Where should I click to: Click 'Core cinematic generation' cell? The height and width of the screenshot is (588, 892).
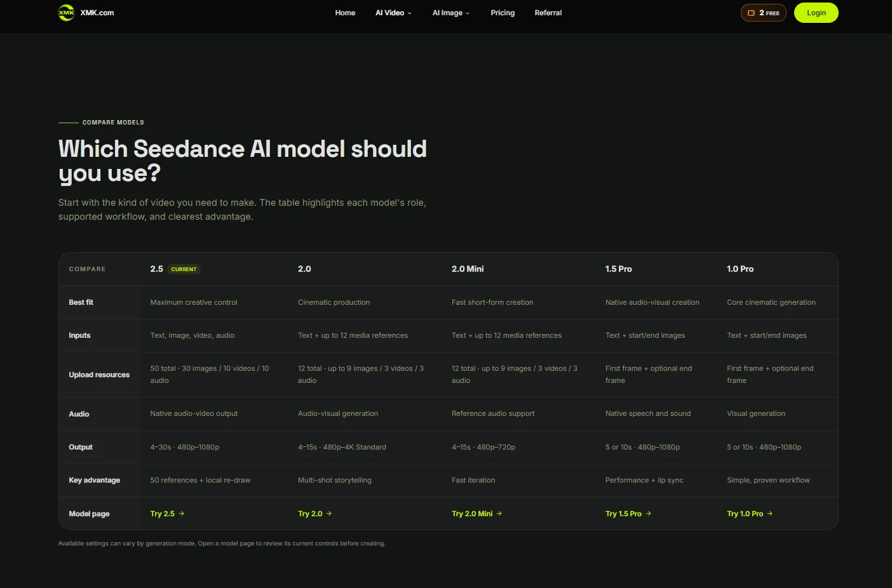click(771, 302)
